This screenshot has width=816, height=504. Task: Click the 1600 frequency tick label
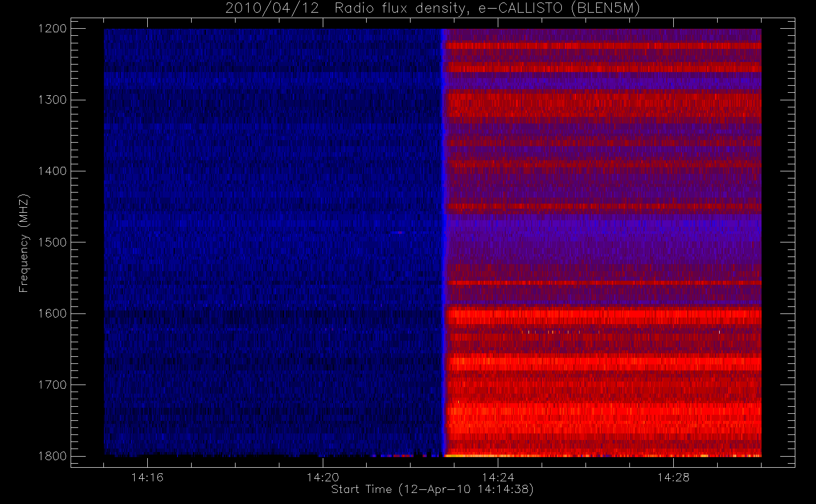pyautogui.click(x=52, y=313)
